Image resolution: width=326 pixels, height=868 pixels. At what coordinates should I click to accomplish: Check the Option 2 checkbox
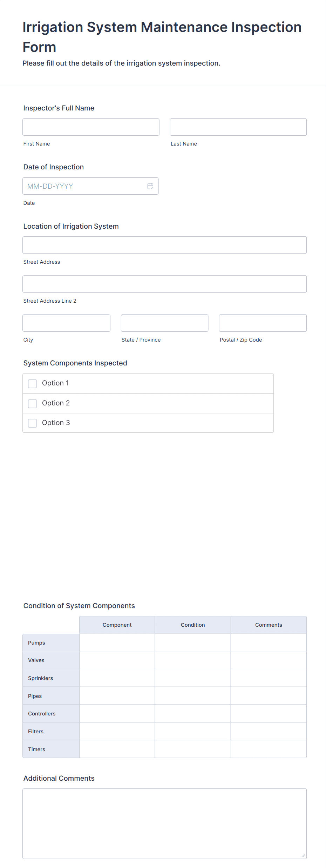(32, 403)
